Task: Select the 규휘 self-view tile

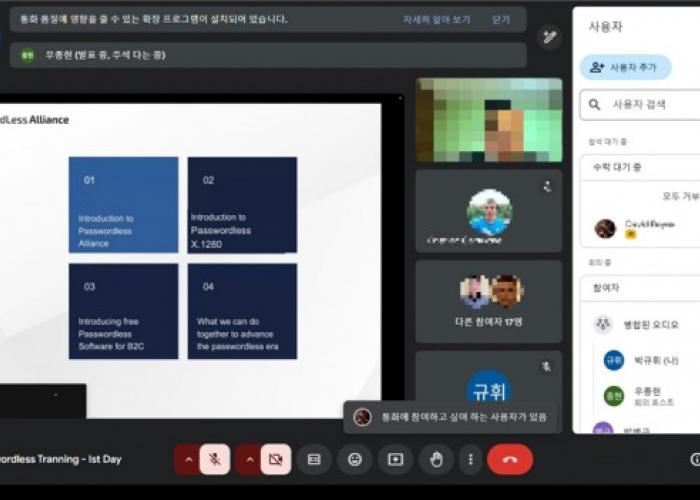Action: 489,376
